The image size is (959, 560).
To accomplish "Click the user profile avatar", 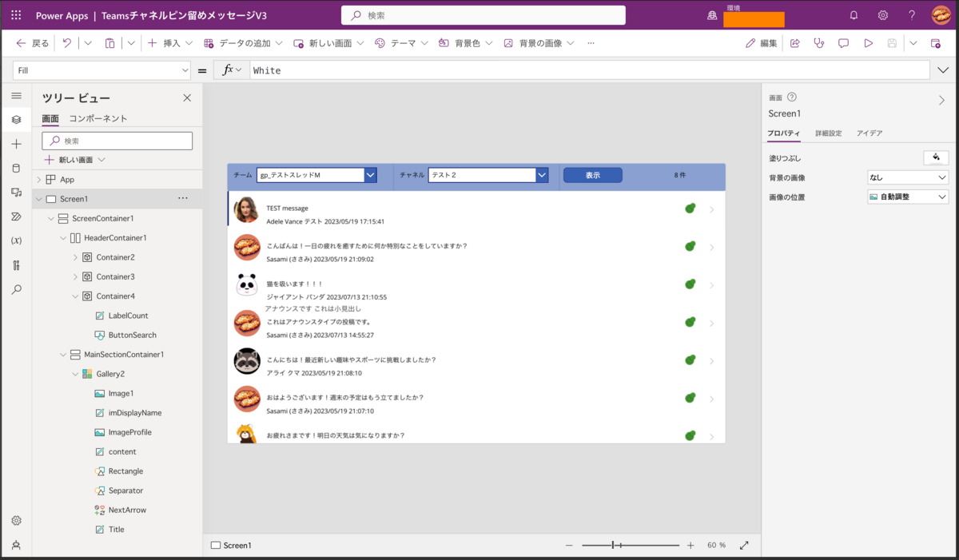I will click(941, 15).
